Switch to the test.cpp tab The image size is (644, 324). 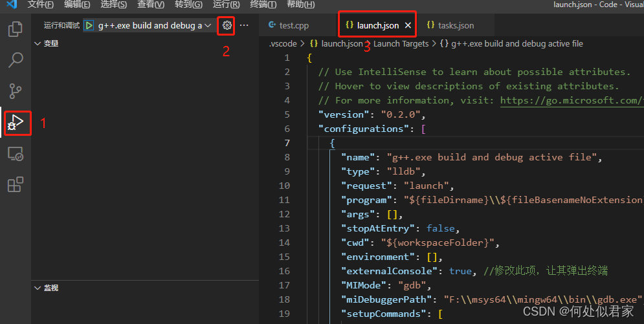(289, 25)
